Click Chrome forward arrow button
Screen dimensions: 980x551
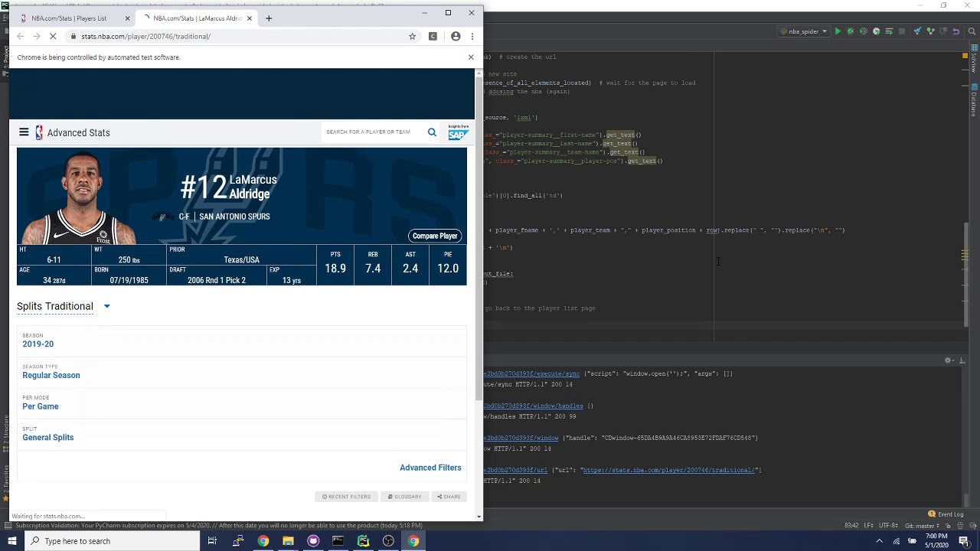[x=37, y=36]
